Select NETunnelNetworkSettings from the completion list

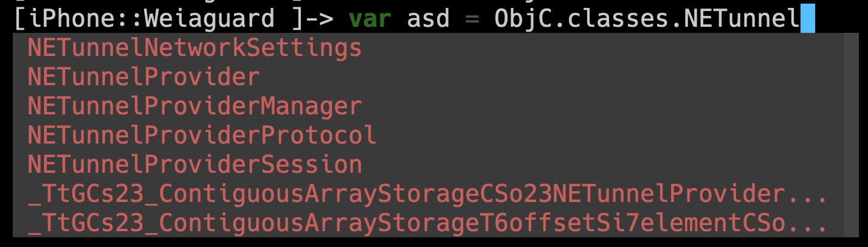tap(195, 47)
